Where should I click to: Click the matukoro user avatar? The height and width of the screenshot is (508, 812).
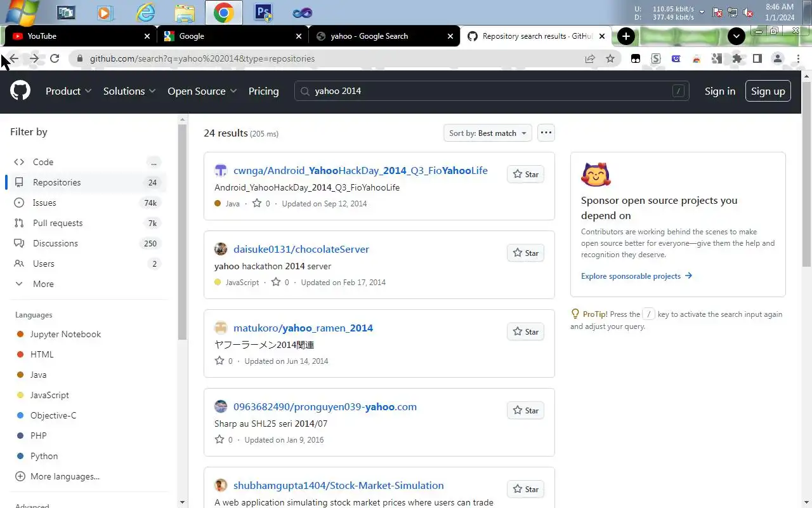coord(221,328)
